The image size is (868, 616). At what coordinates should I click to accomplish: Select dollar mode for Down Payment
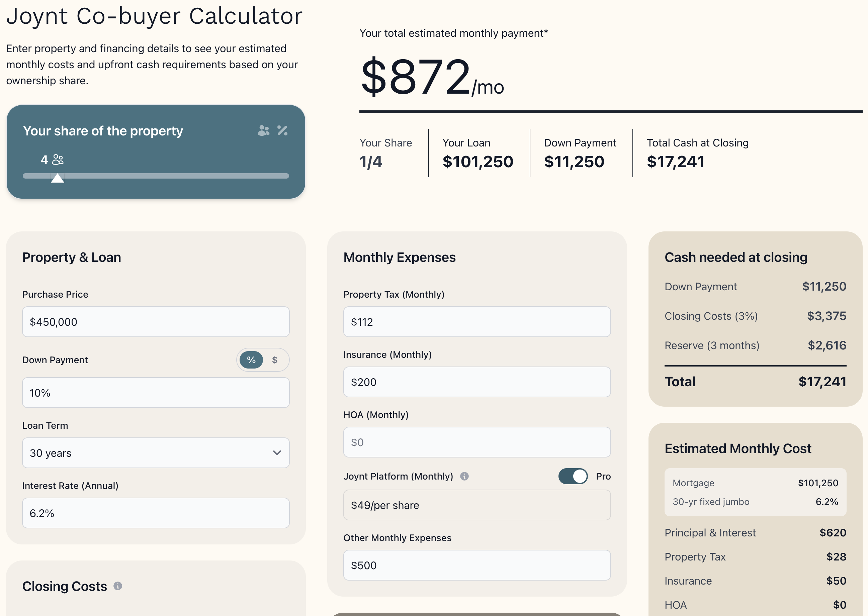coord(275,360)
